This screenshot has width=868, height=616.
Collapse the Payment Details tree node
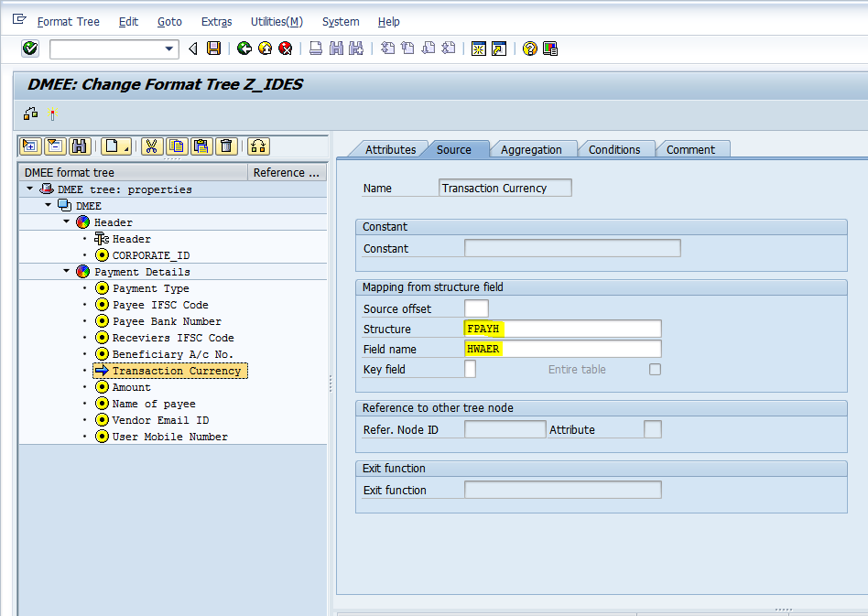pyautogui.click(x=66, y=271)
